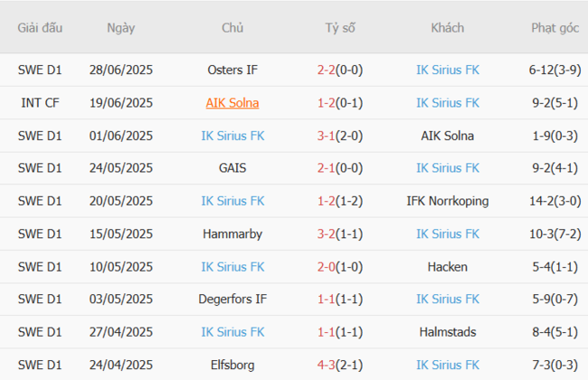Click the 14-2(3-0) corner kick statistic
The height and width of the screenshot is (380, 588).
tap(555, 200)
